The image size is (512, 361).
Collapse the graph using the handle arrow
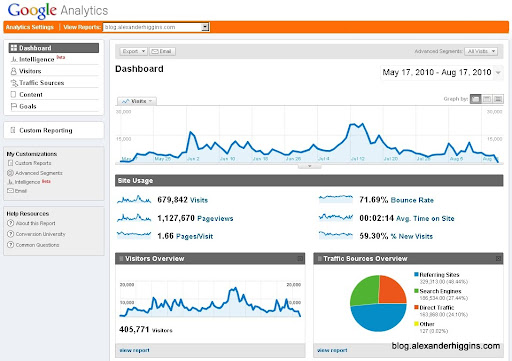click(x=309, y=166)
